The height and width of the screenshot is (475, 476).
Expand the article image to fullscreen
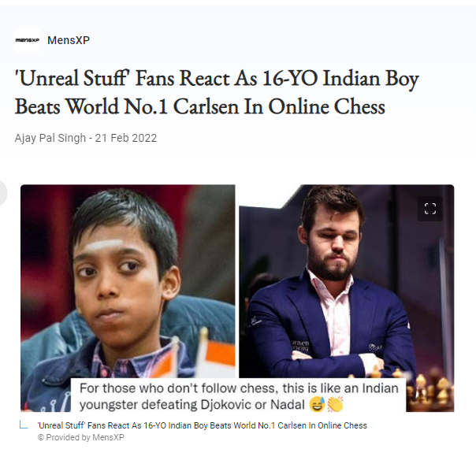pyautogui.click(x=430, y=209)
